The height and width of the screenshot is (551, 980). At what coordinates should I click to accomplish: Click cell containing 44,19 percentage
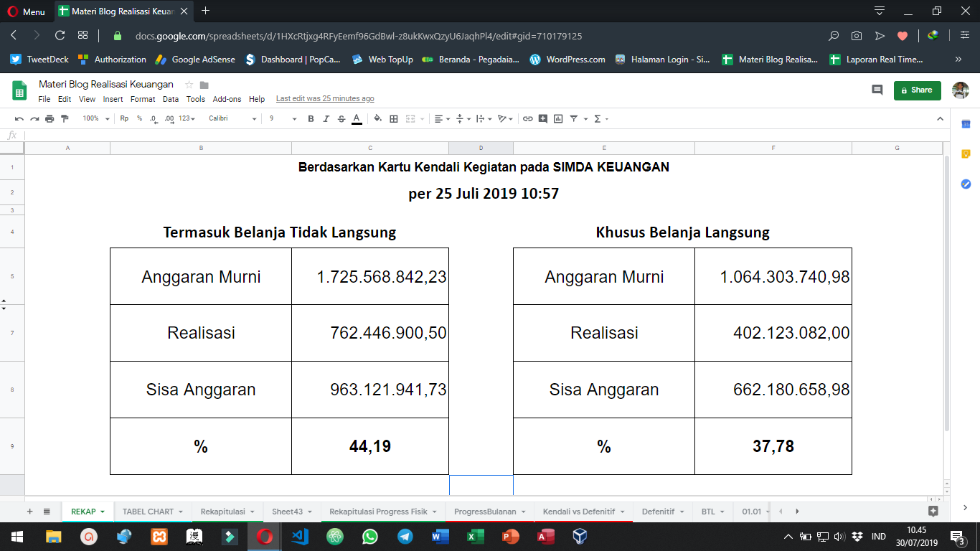click(x=370, y=446)
